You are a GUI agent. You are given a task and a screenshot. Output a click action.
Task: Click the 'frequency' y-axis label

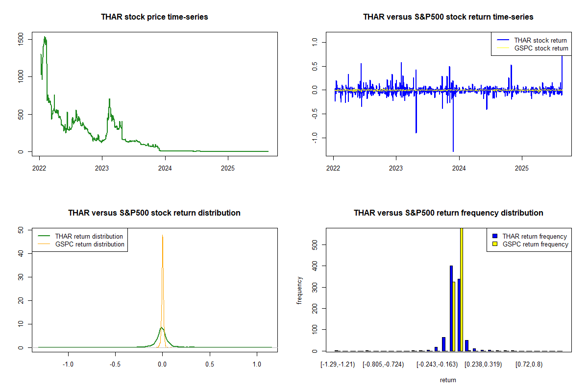pyautogui.click(x=299, y=290)
